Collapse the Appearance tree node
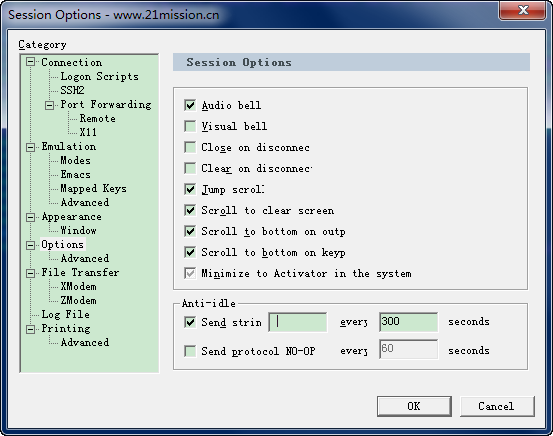This screenshot has height=436, width=553. click(x=31, y=217)
